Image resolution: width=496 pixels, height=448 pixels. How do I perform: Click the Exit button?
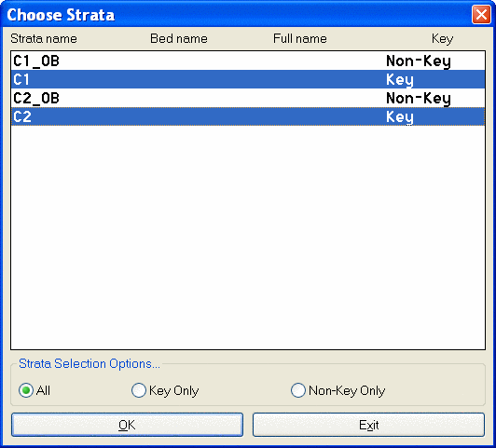[x=368, y=425]
